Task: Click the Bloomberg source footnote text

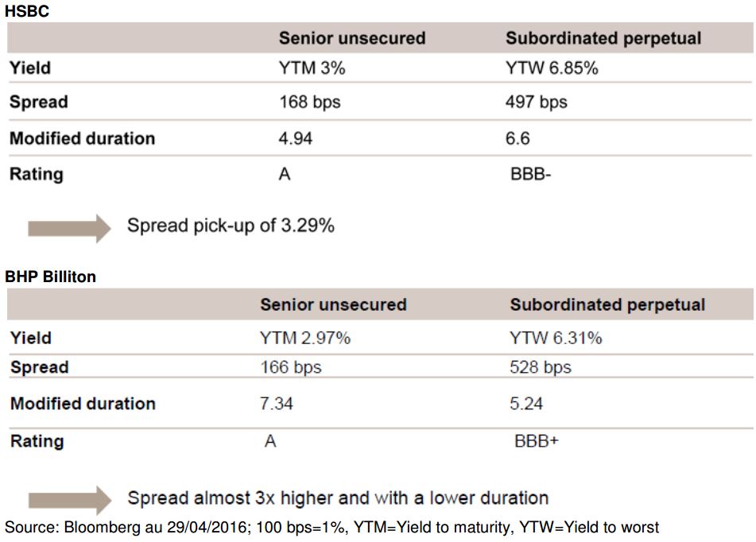Action: [331, 528]
